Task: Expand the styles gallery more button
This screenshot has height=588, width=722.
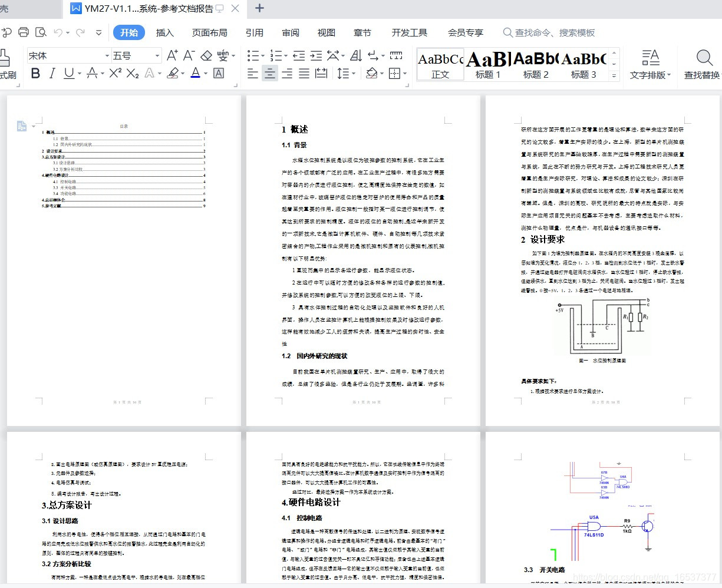Action: coord(614,75)
